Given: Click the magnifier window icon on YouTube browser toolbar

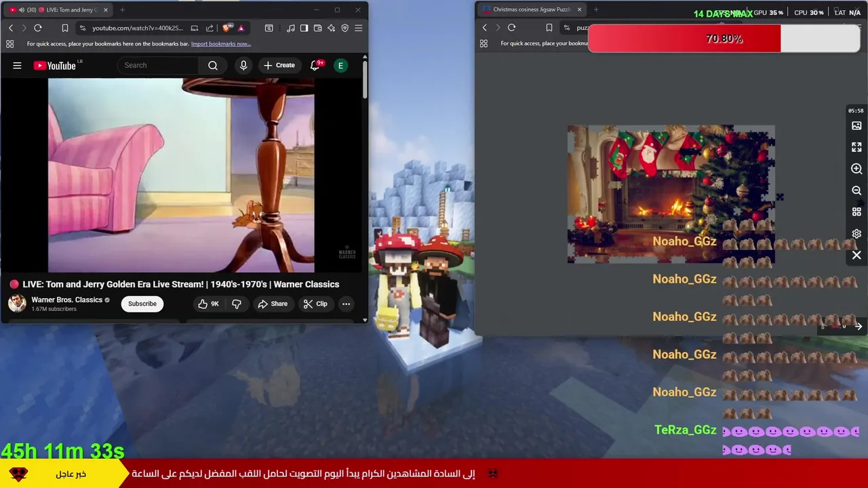Looking at the screenshot, I should (x=269, y=28).
